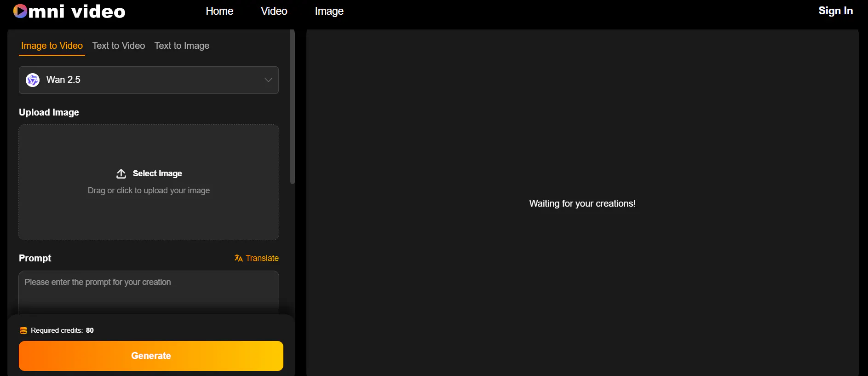Click the credits coin stack icon

point(23,330)
